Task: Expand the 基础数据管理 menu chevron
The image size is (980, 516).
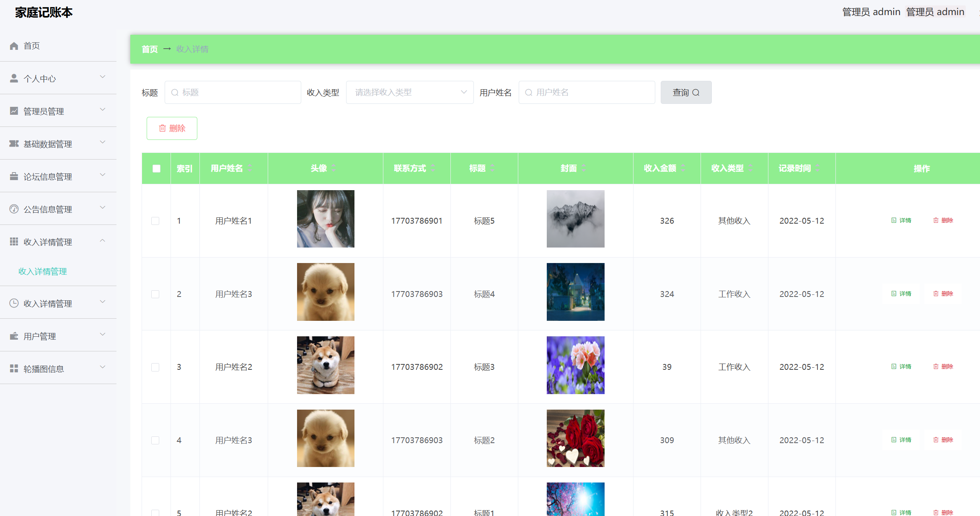Action: pos(103,142)
